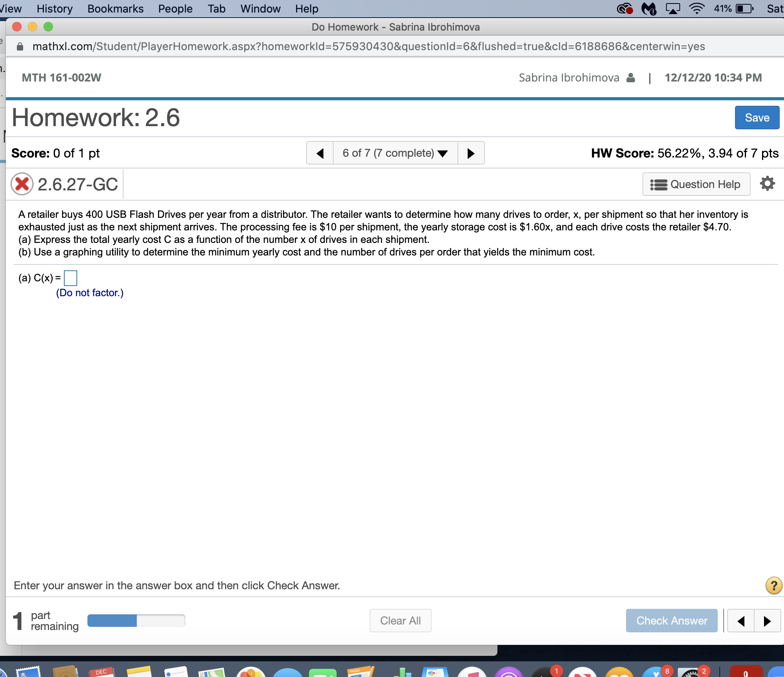Open the 6 of 7 question dropdown

pyautogui.click(x=395, y=153)
